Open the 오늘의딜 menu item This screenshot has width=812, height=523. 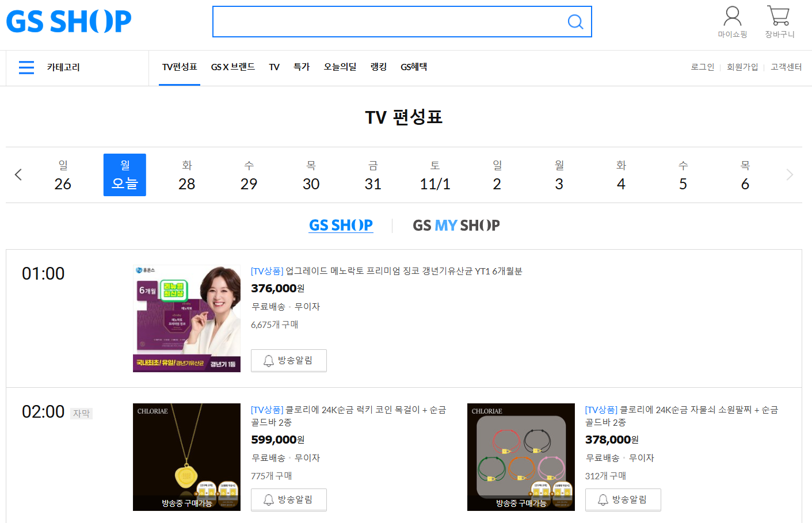coord(340,67)
